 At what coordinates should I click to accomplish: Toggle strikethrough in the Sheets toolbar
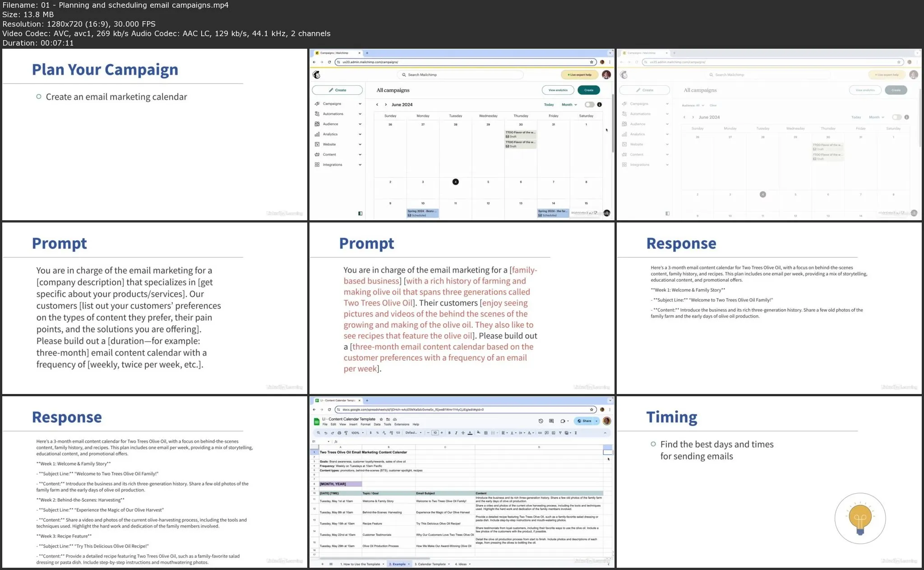[463, 433]
